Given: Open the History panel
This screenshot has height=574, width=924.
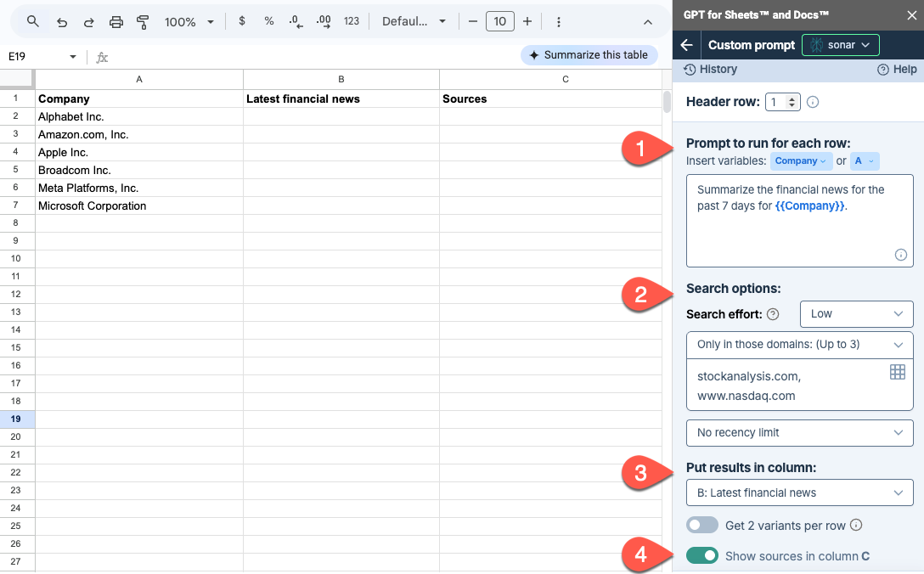Looking at the screenshot, I should [x=710, y=70].
